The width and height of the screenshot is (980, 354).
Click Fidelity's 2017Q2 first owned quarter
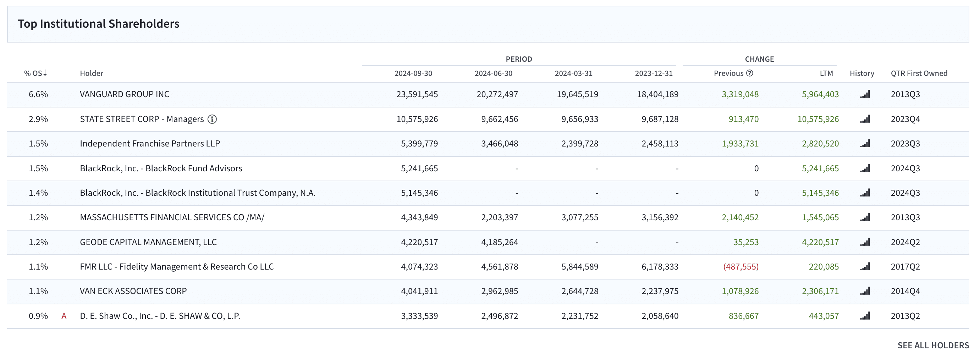(x=905, y=266)
